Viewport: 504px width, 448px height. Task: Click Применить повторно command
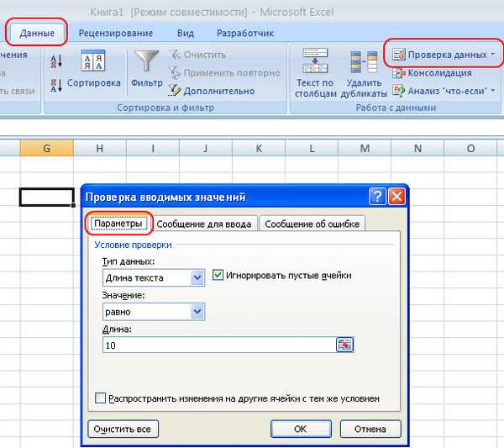(x=224, y=73)
